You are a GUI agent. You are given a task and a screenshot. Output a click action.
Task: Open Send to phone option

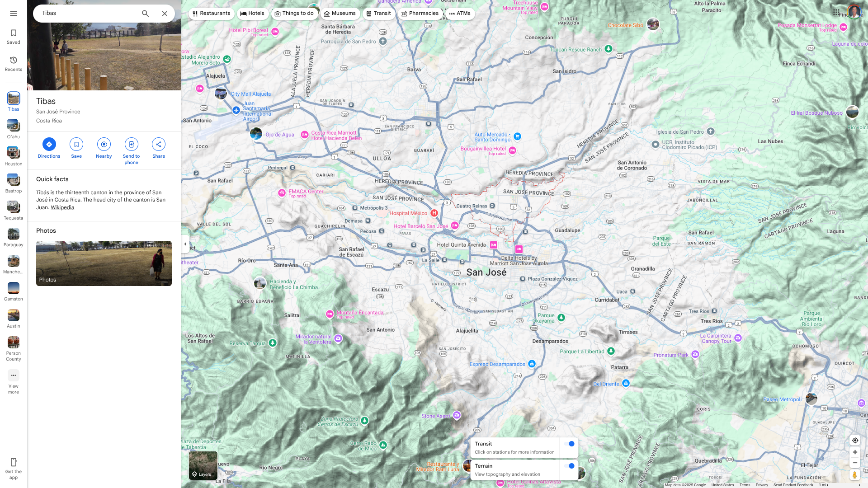131,145
